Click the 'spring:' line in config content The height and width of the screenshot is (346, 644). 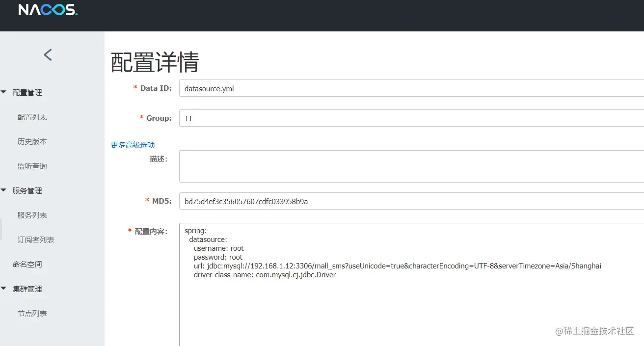[x=196, y=231]
